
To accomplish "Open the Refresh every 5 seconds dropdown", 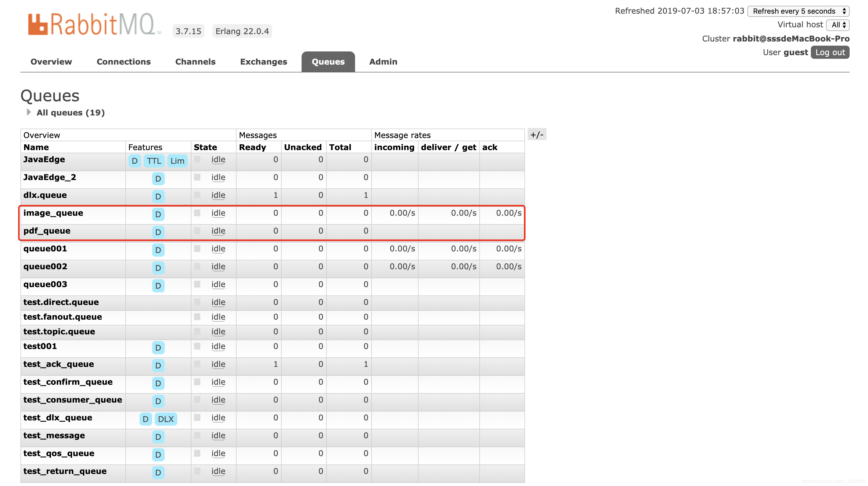I will click(x=798, y=11).
